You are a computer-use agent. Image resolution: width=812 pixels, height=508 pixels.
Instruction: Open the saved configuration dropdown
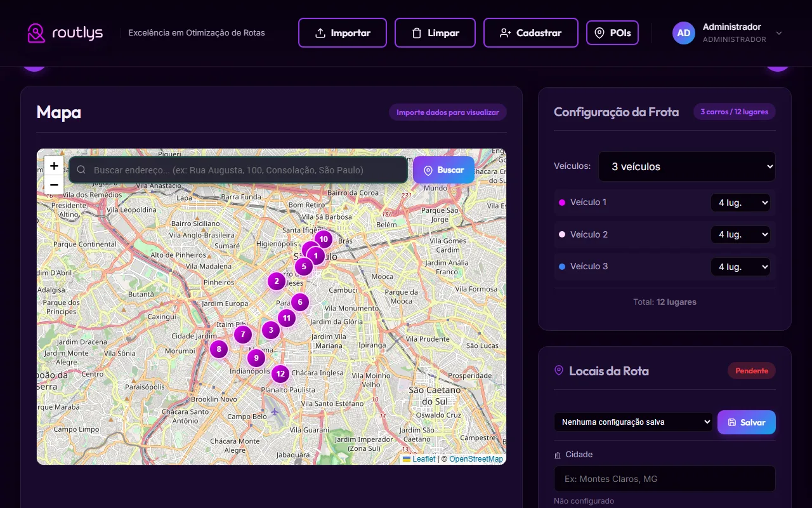(x=633, y=422)
